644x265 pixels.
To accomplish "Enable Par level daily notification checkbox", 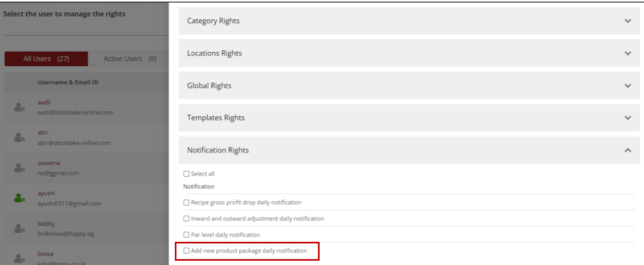I will tap(187, 235).
